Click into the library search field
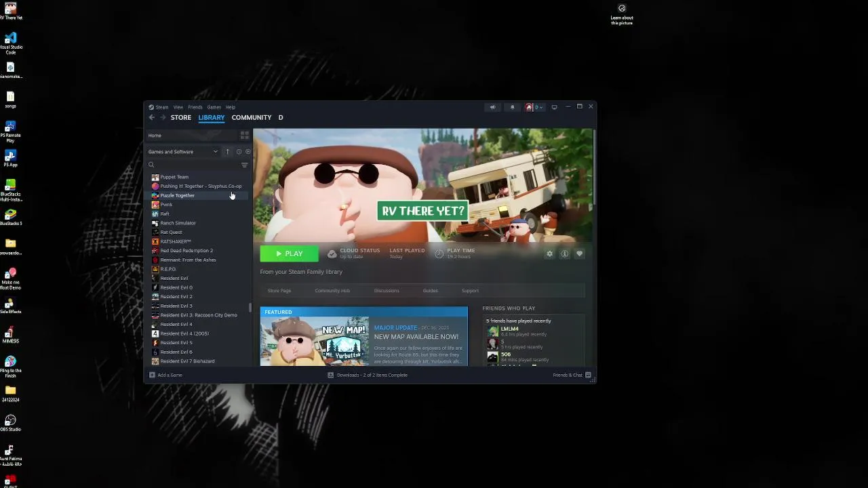The width and height of the screenshot is (868, 488). [x=193, y=165]
